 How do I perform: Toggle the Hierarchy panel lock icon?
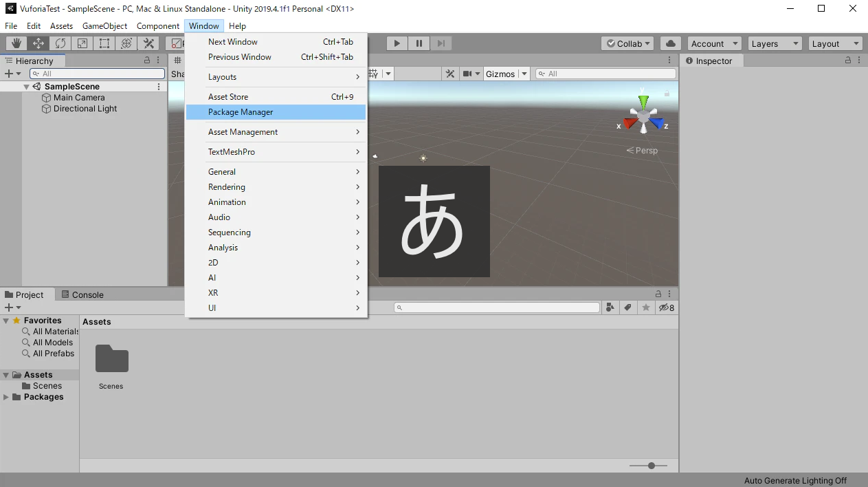tap(147, 61)
